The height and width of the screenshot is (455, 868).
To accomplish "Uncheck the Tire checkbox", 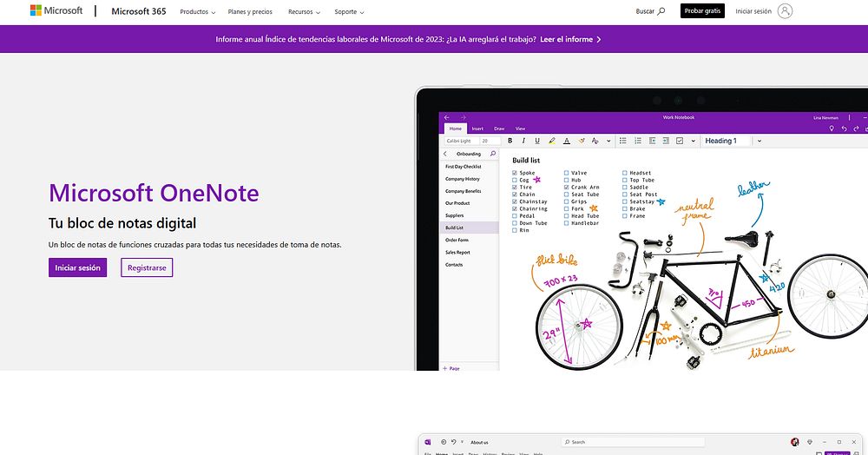I will (514, 187).
